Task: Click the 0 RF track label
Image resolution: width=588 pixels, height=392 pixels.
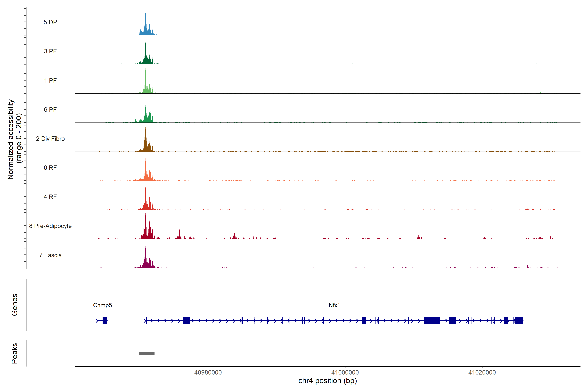Action: click(x=50, y=168)
